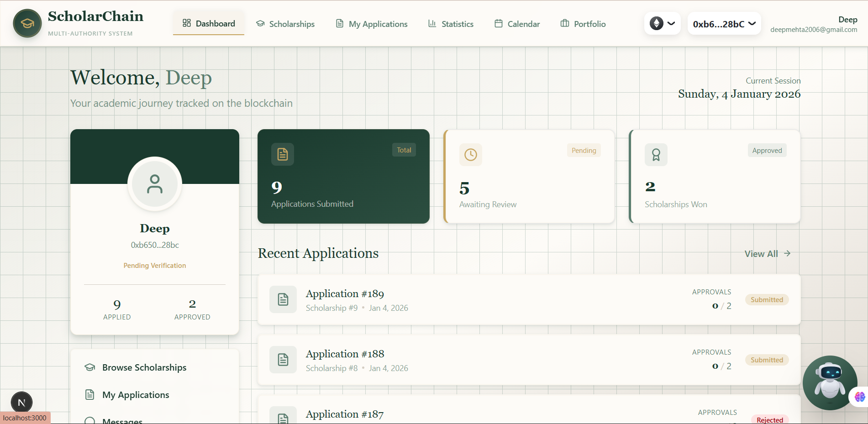Click the document icon beside Application #189
This screenshot has width=868, height=424.
(283, 299)
